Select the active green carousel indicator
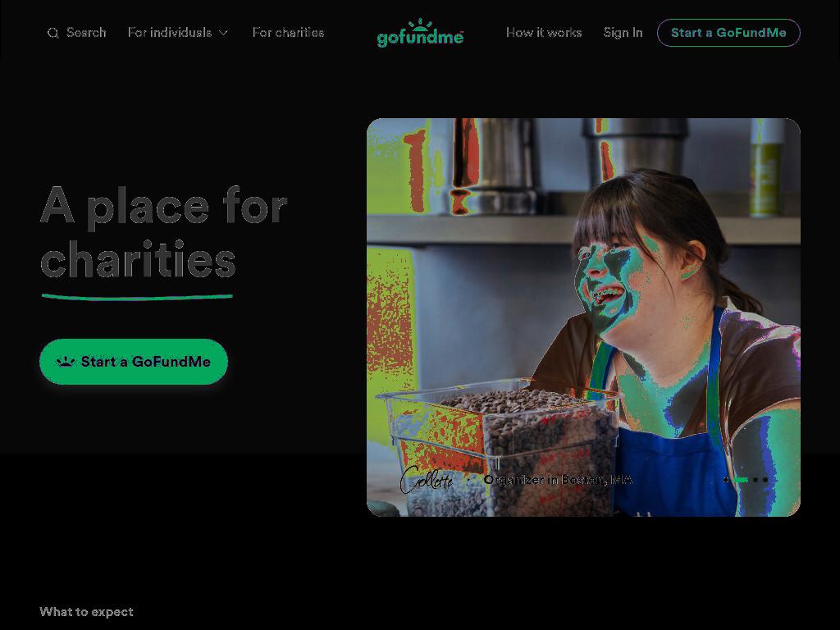The height and width of the screenshot is (630, 840). [741, 480]
